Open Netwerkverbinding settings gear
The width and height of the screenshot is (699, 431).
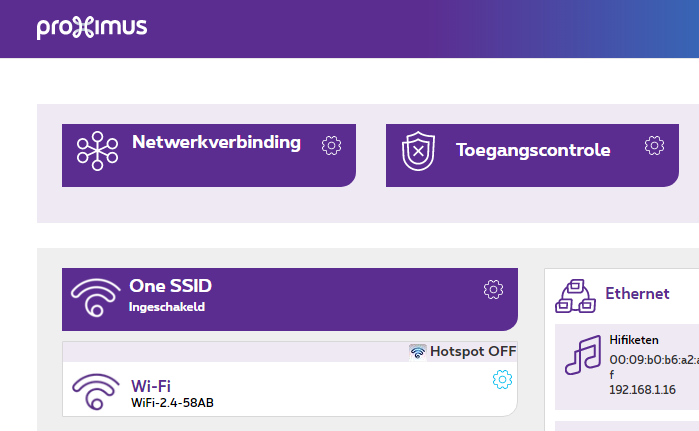click(331, 146)
